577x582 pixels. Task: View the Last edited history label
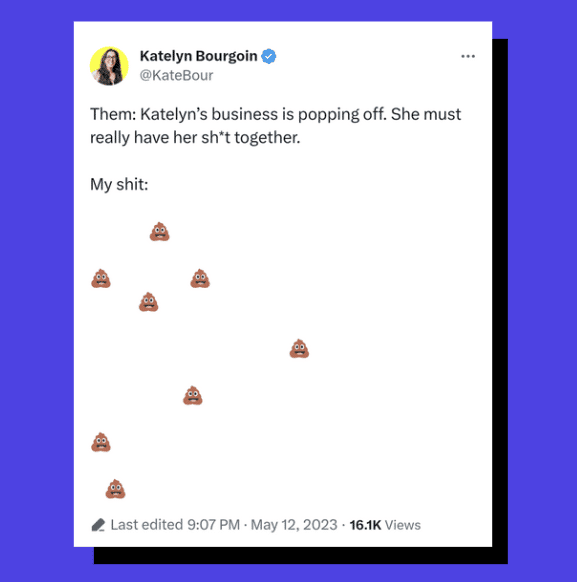147,525
